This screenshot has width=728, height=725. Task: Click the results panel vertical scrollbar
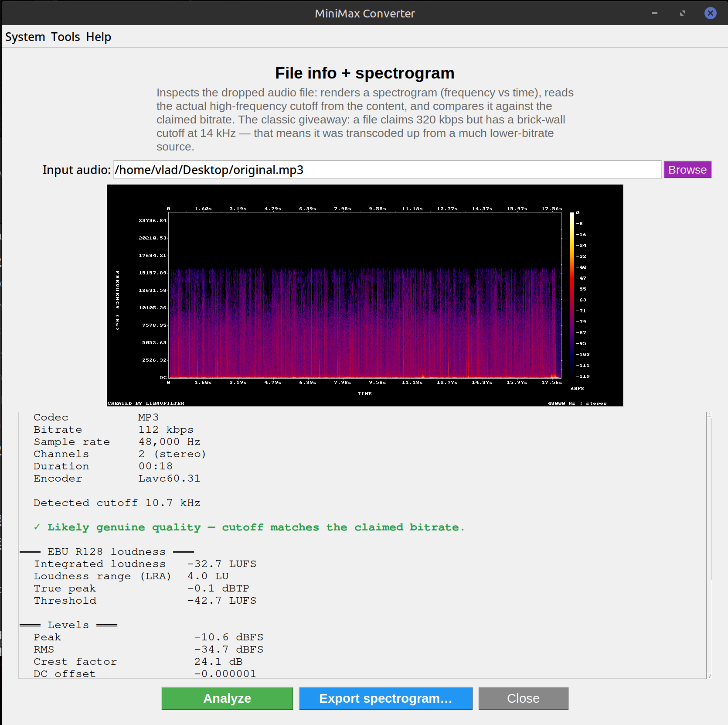coord(709,545)
